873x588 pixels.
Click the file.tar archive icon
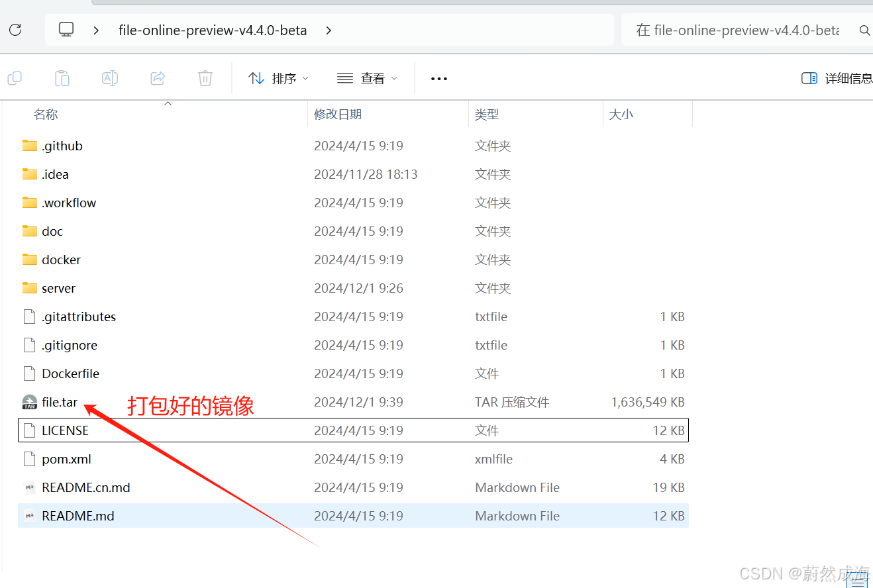[x=29, y=402]
